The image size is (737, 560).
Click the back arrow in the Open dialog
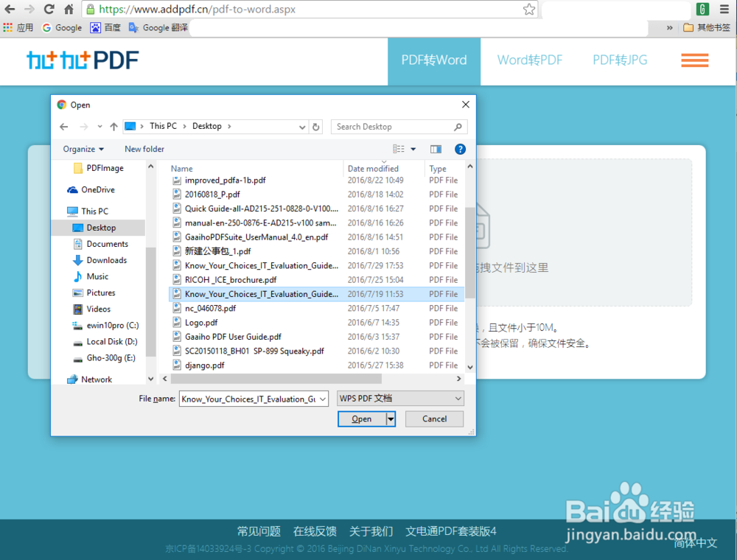coord(63,127)
